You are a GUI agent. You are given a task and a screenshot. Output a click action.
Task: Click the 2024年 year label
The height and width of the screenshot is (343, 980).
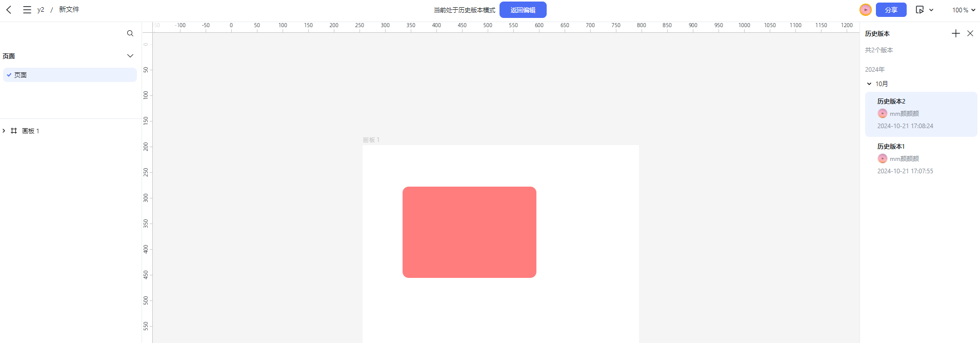875,70
